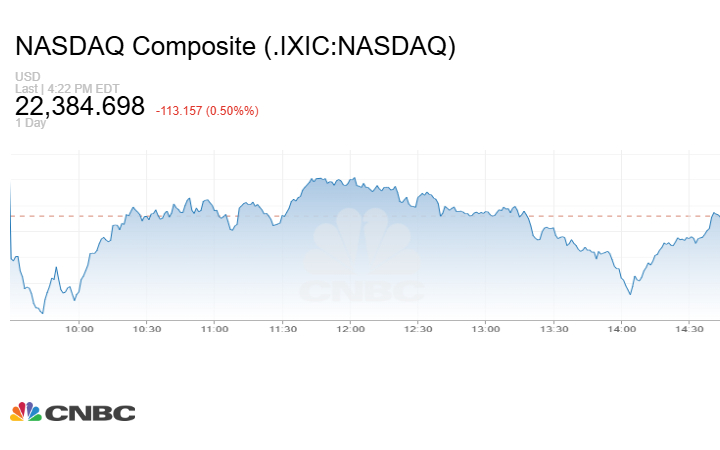Click the CNBC watermark in chart center
Viewport: 720px width, 450px height.
click(362, 258)
